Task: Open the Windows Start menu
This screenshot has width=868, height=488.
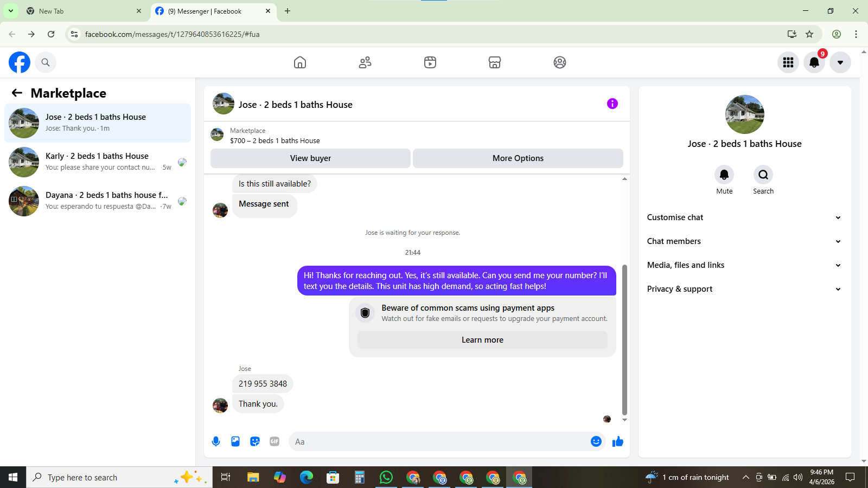Action: [13, 477]
